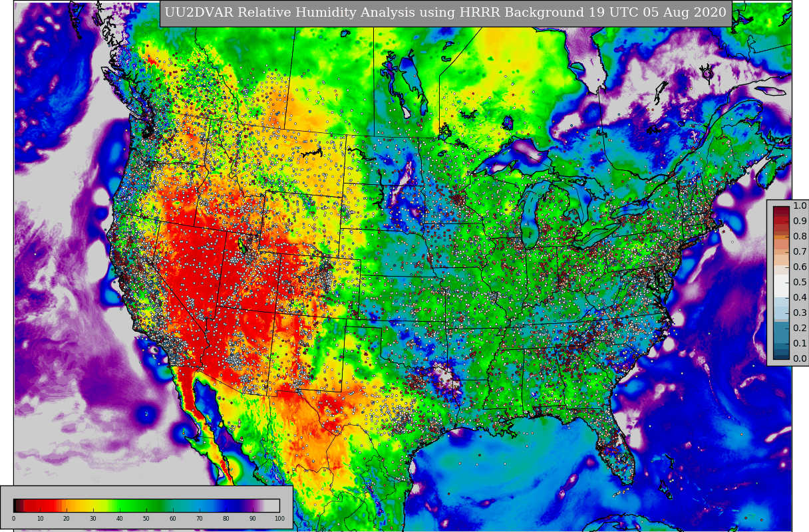Click the '0.6' label on the right colorbar
Image resolution: width=809 pixels, height=532 pixels.
pyautogui.click(x=799, y=267)
